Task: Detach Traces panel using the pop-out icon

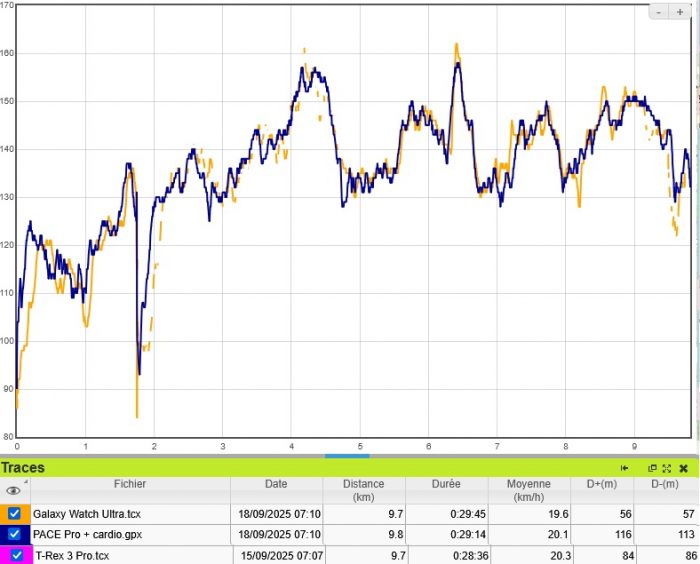Action: click(x=652, y=468)
